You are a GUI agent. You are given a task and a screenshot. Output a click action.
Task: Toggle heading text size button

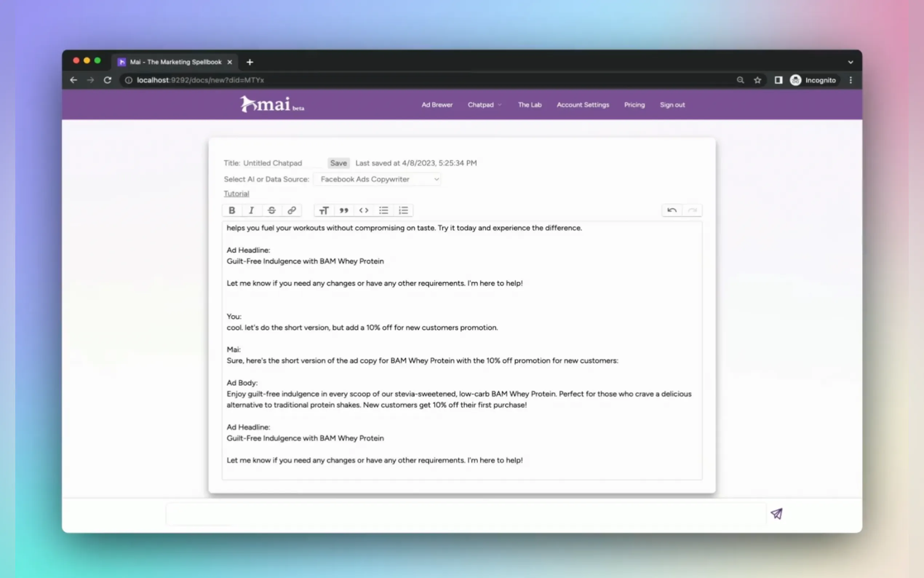pos(324,210)
